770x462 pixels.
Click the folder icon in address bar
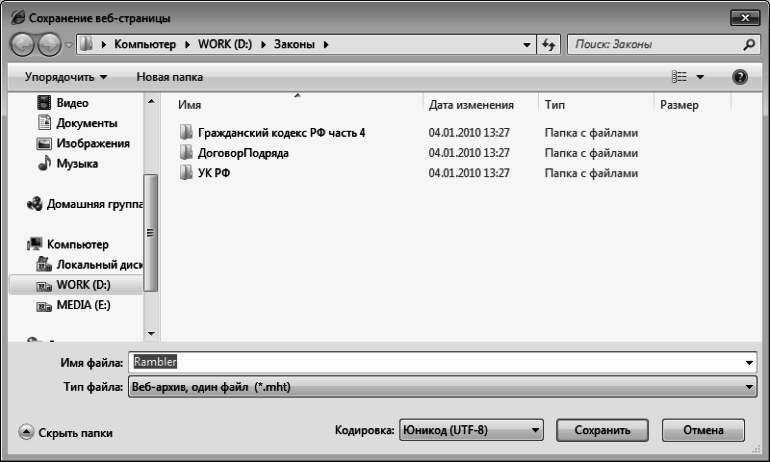click(86, 44)
